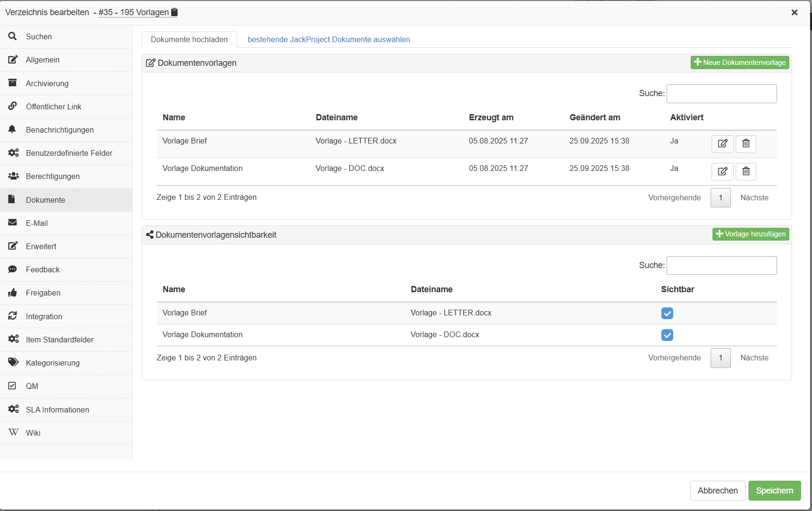The width and height of the screenshot is (812, 511).
Task: Switch to bestehende JackProject Dokumente auswählen tab
Action: pyautogui.click(x=329, y=40)
